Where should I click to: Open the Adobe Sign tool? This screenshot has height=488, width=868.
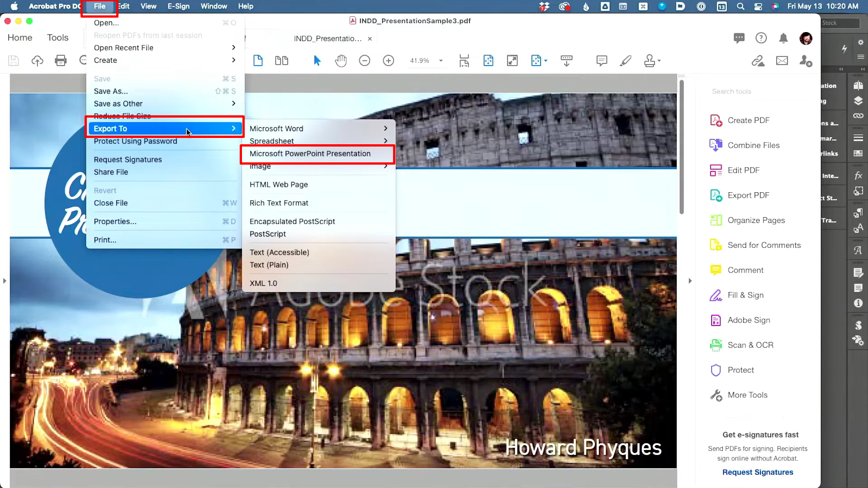(740, 320)
